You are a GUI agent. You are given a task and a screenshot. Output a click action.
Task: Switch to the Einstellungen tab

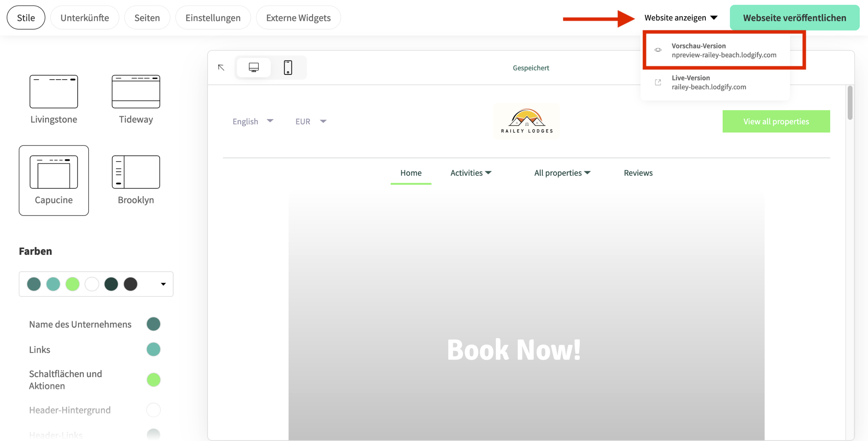[x=213, y=18]
